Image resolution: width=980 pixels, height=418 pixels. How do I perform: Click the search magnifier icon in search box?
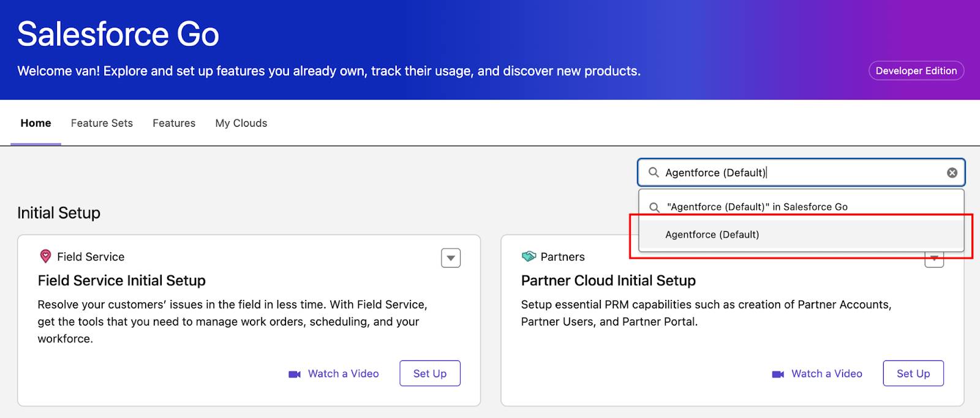point(654,173)
